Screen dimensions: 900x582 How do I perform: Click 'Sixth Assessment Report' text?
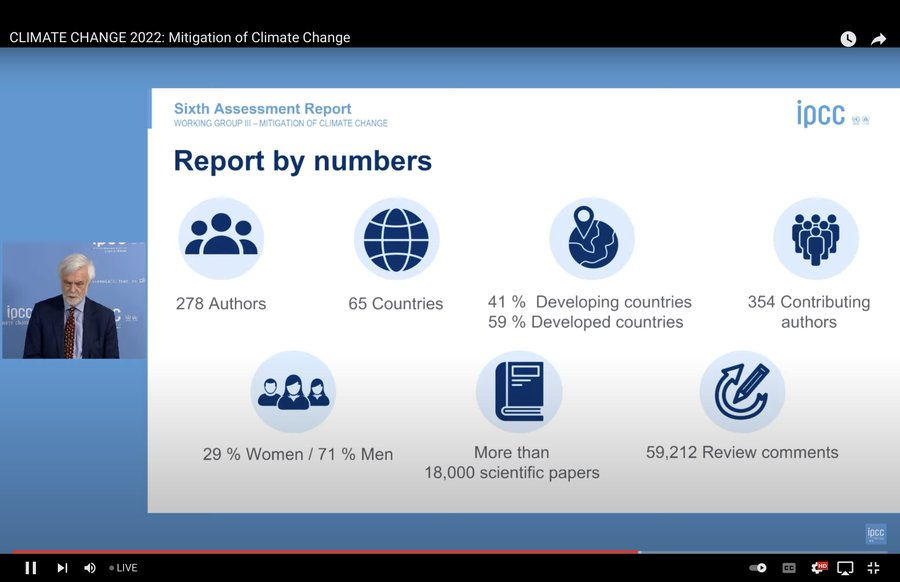[x=262, y=108]
